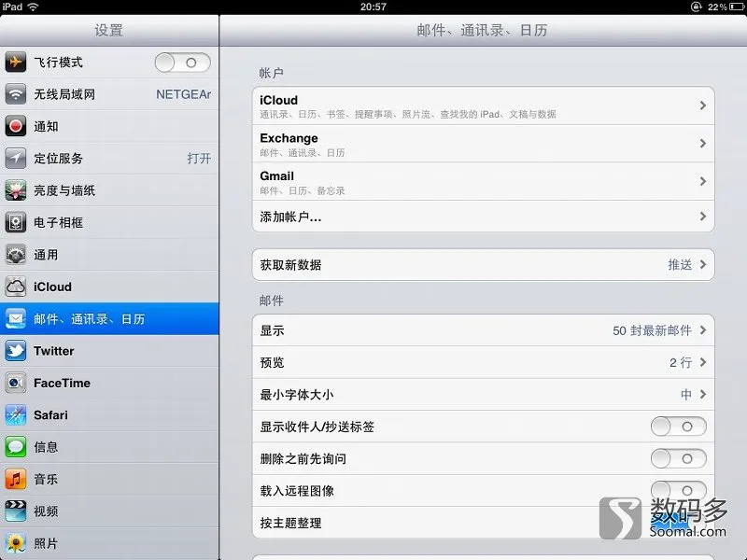Tap the 按主题整理 row
The height and width of the screenshot is (560, 747).
click(x=483, y=523)
